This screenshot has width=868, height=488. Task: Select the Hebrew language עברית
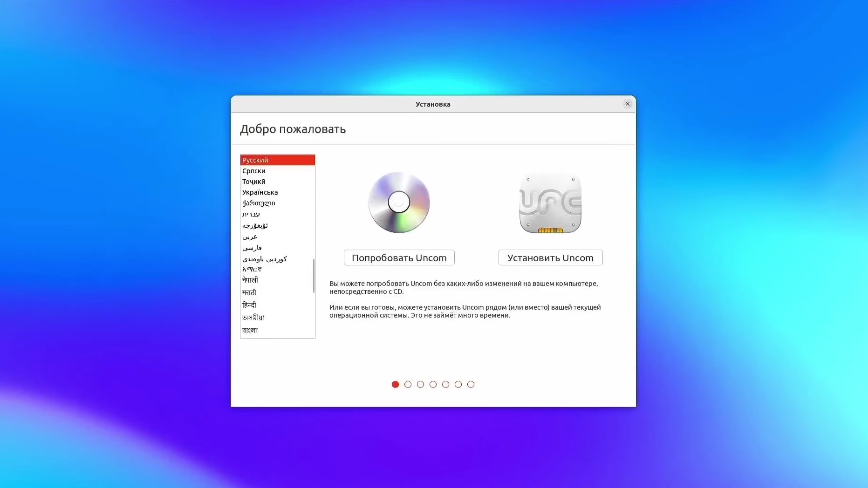[x=278, y=214]
